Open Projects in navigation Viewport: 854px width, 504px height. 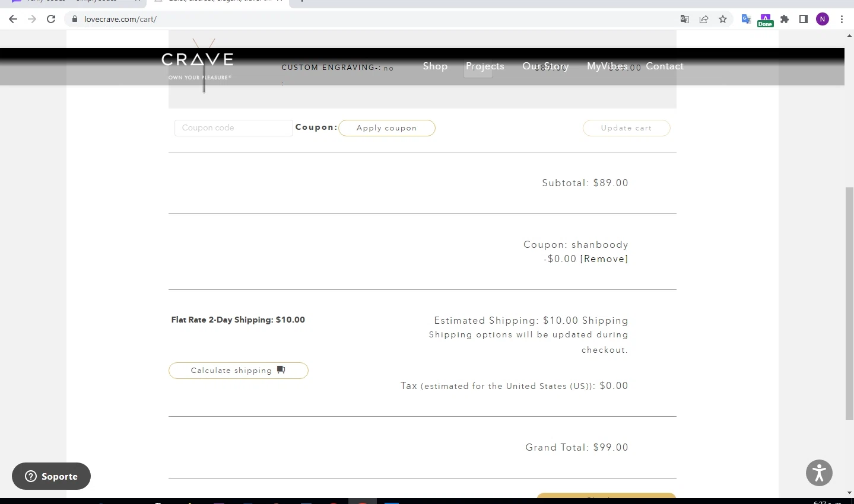(x=485, y=66)
